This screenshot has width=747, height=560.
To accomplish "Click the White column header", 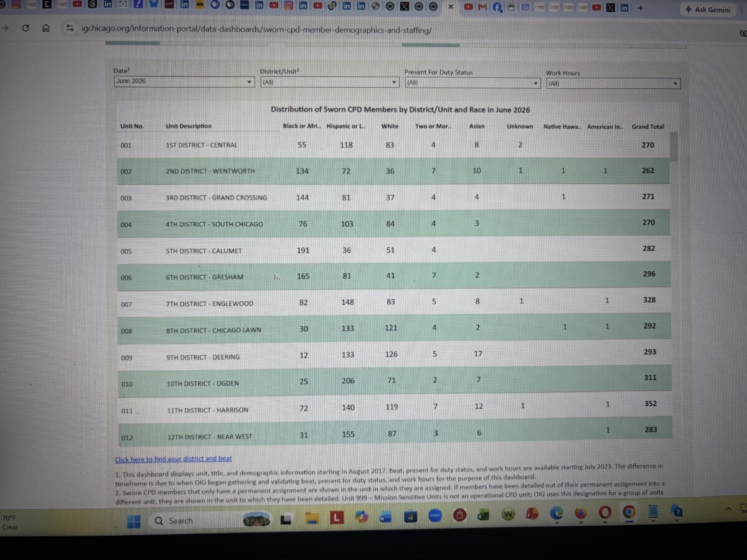I will [x=390, y=126].
